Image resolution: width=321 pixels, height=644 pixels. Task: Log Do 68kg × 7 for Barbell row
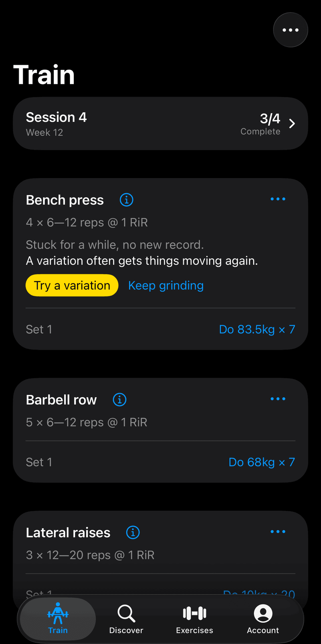262,462
